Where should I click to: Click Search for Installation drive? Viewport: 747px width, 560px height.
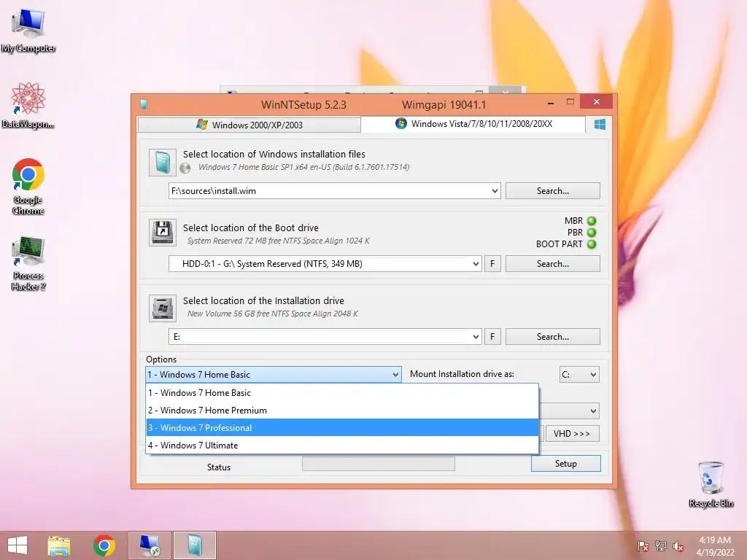553,337
